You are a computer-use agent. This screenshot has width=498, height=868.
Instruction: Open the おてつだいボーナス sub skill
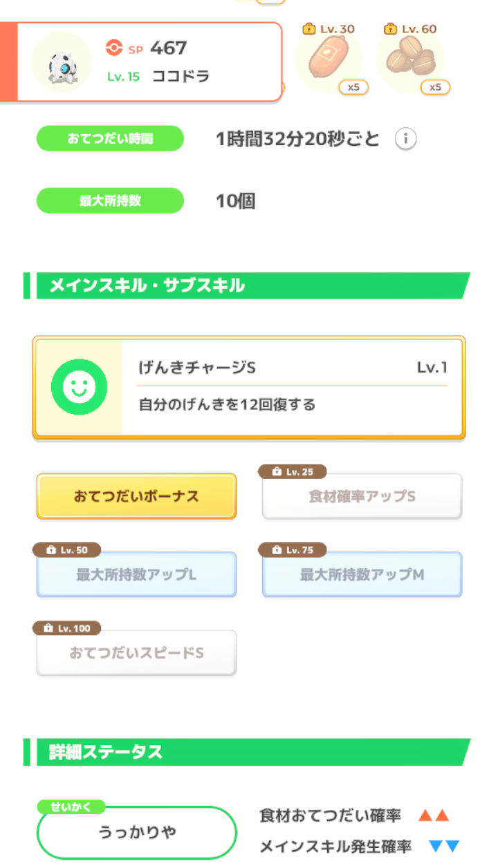136,496
